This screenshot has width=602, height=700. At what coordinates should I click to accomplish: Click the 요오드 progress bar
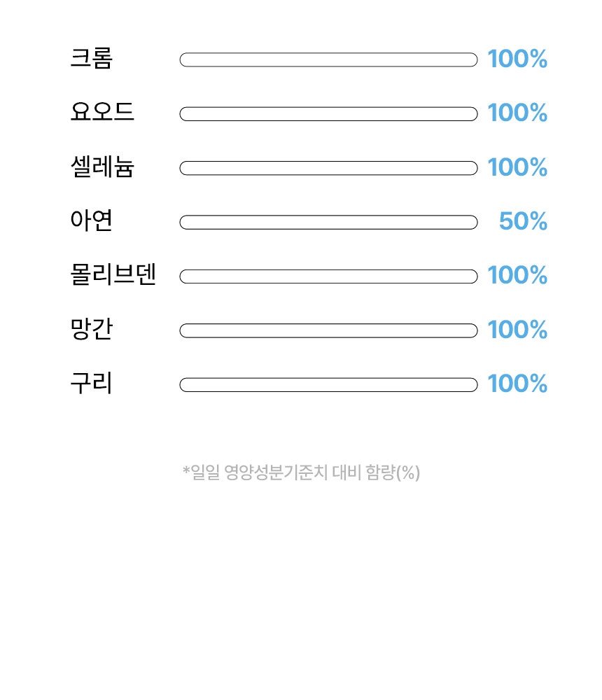328,114
